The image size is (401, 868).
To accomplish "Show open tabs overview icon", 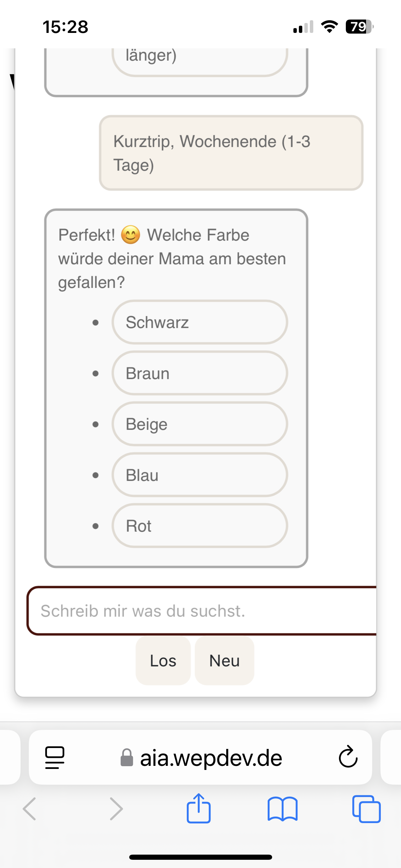I will [x=366, y=809].
